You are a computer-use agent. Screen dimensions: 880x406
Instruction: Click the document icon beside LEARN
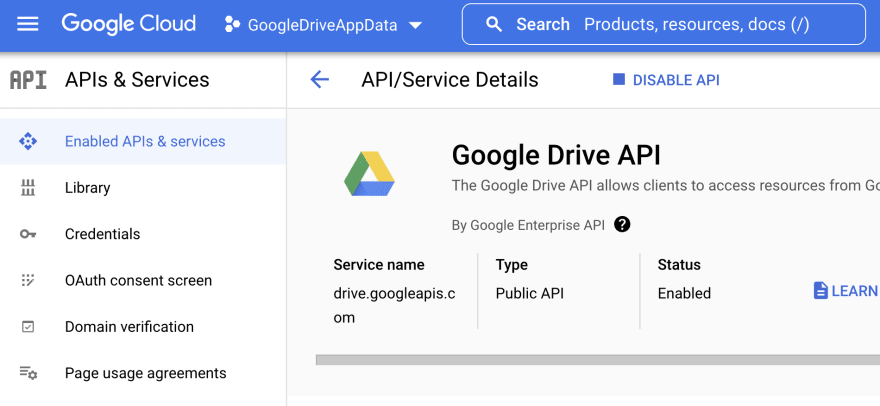(x=821, y=291)
